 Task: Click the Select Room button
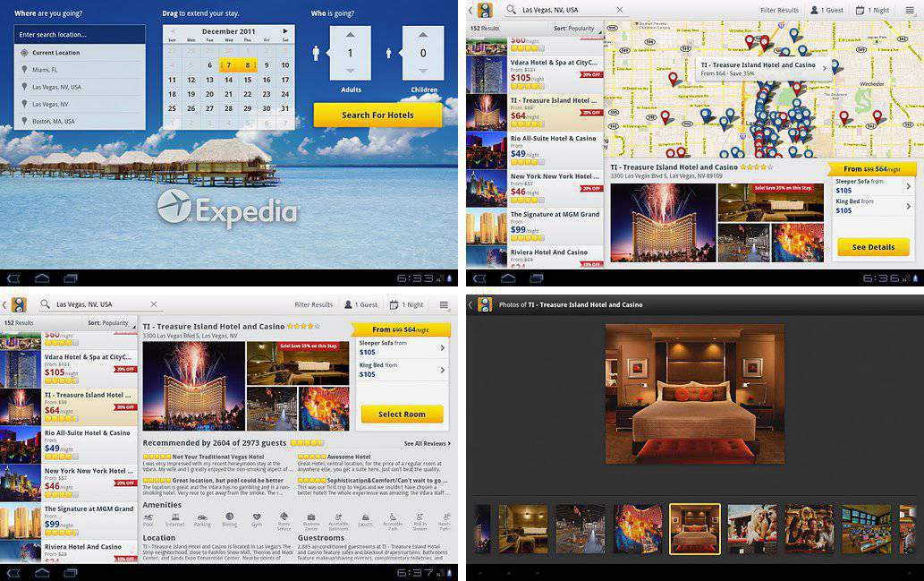coord(402,414)
